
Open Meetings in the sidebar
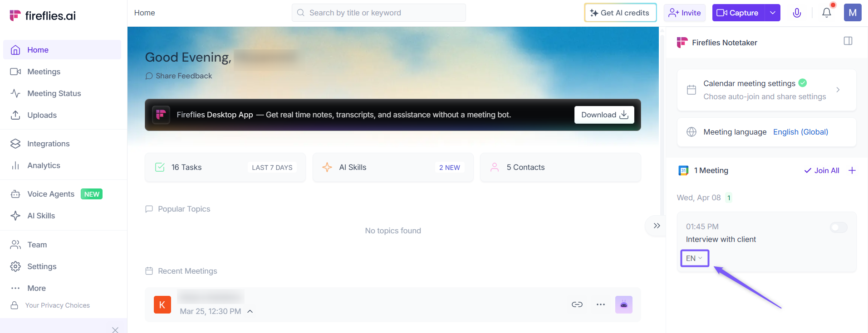coord(62,72)
